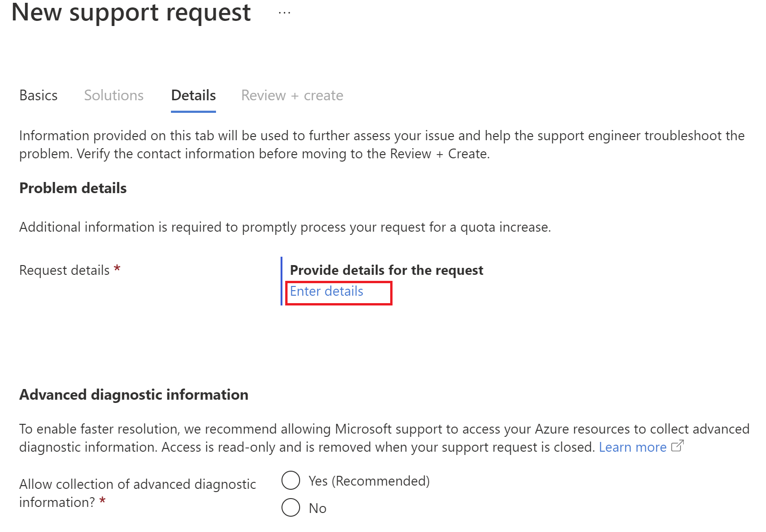766x532 pixels.
Task: Open the Review + create tab
Action: [292, 96]
